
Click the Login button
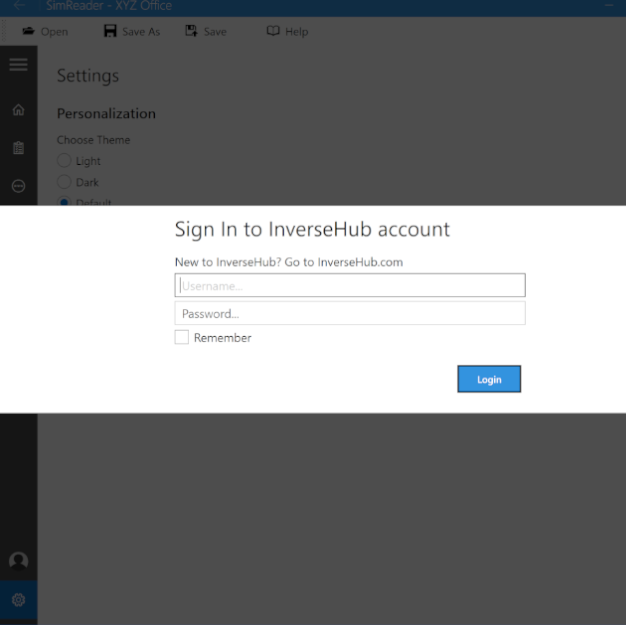[x=489, y=379]
